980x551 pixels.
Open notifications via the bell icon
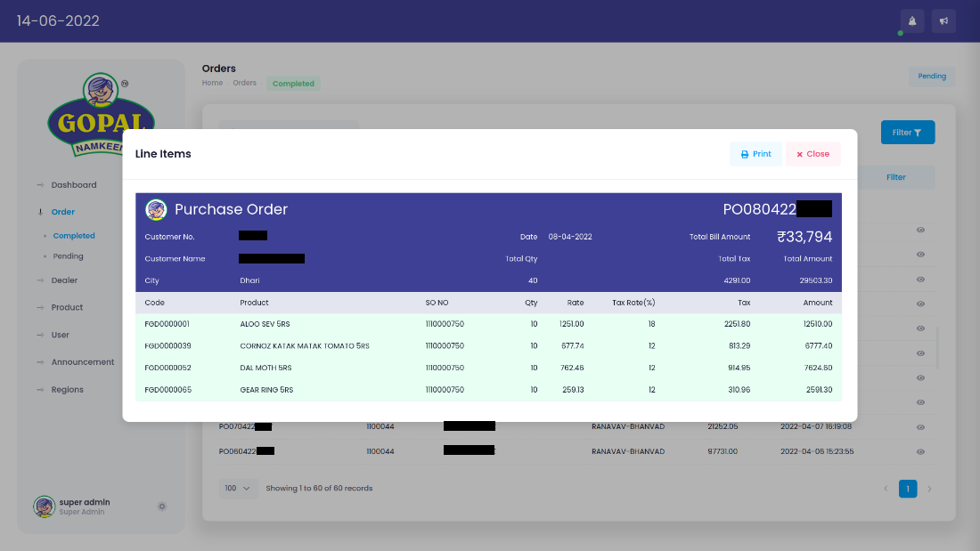(911, 20)
